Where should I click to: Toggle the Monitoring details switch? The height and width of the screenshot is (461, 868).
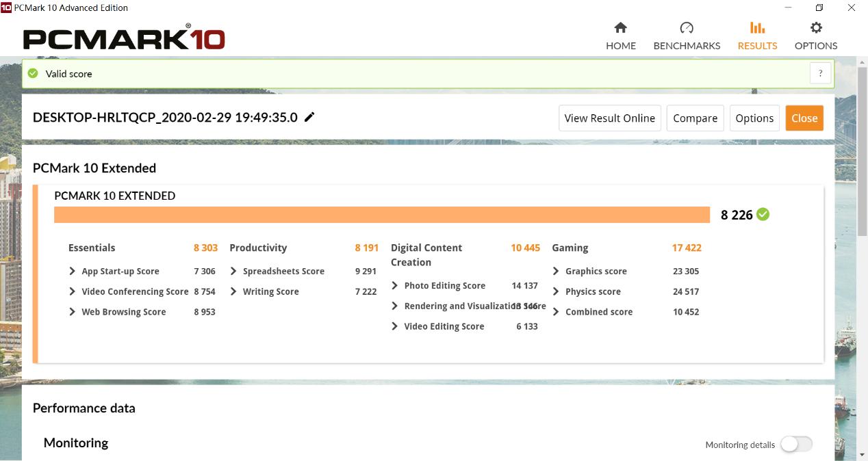pyautogui.click(x=796, y=444)
